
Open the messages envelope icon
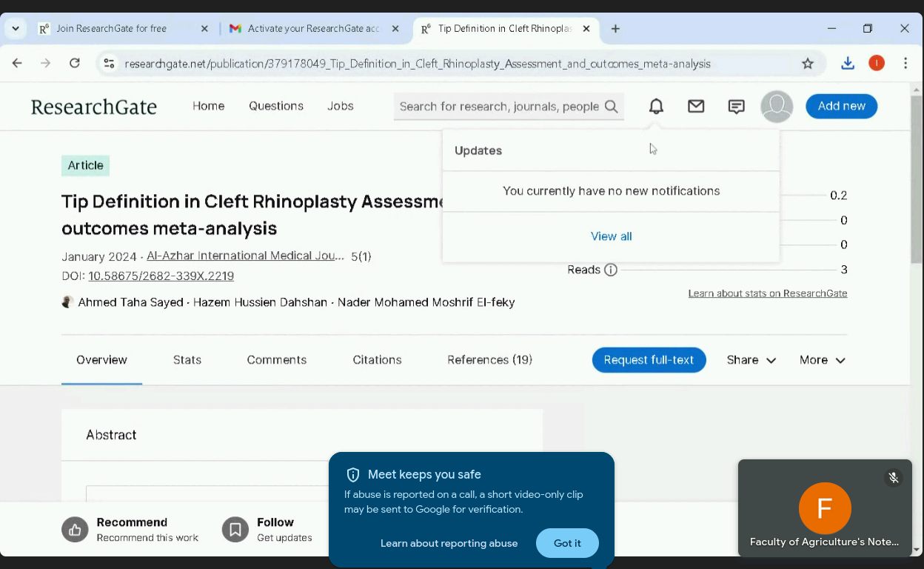point(696,107)
